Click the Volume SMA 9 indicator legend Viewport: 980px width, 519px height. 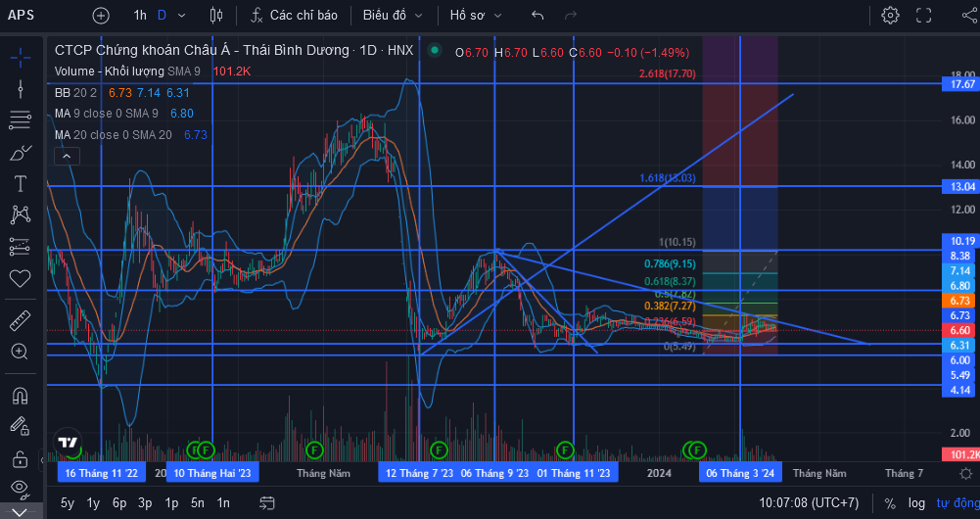pos(127,71)
